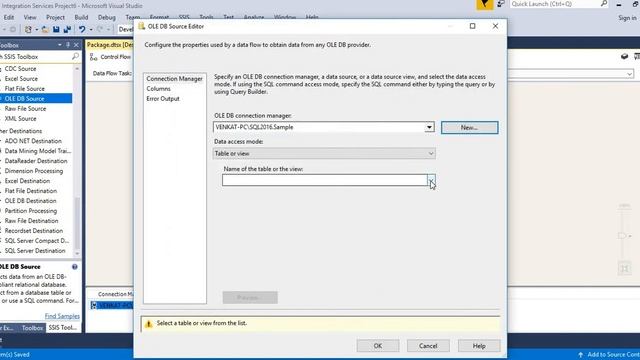The image size is (640, 360).
Task: Select ADO NET Destination in the toolbox
Action: pyautogui.click(x=33, y=141)
